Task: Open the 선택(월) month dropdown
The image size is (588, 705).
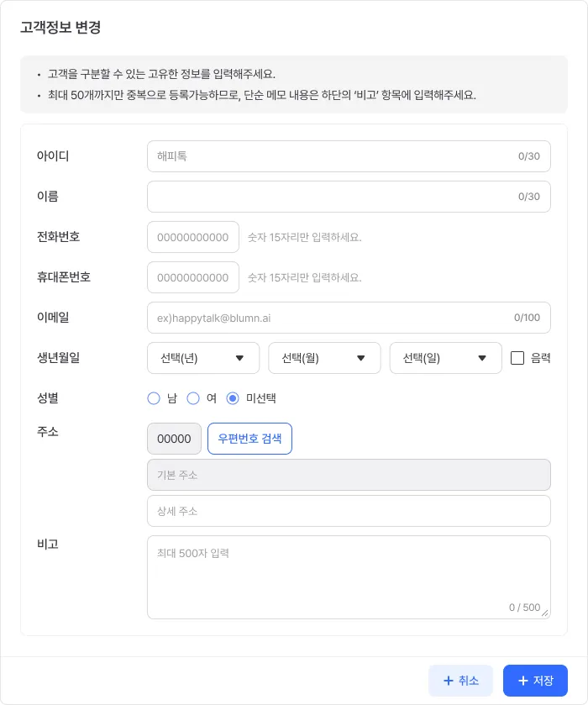Action: click(324, 358)
